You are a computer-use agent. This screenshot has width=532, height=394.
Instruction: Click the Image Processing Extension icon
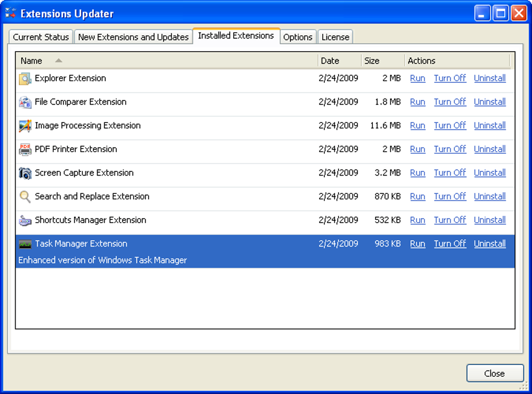tap(25, 126)
